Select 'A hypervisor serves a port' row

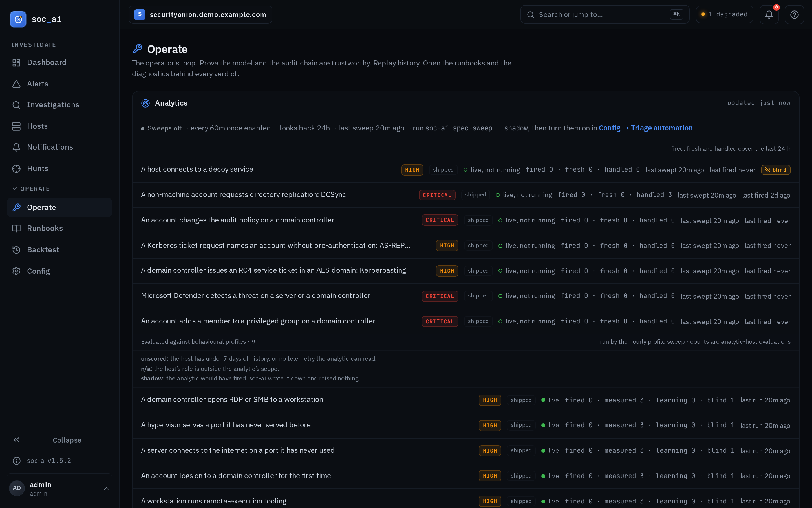466,425
